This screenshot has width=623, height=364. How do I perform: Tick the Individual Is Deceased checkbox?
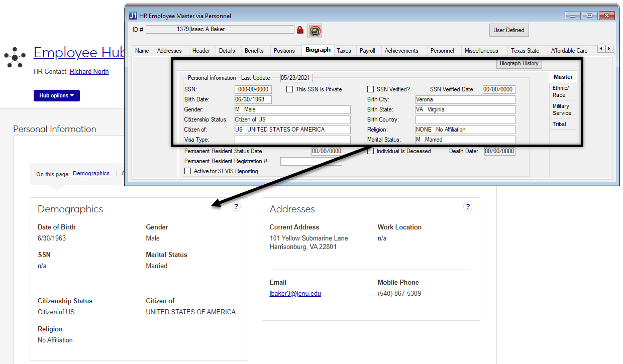(371, 151)
